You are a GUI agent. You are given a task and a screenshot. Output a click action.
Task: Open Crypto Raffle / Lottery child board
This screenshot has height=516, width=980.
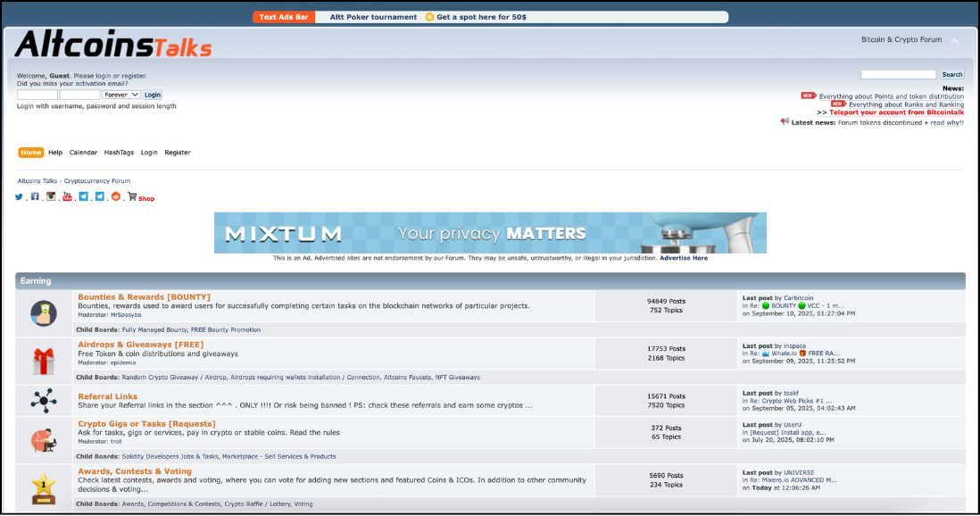(x=258, y=504)
